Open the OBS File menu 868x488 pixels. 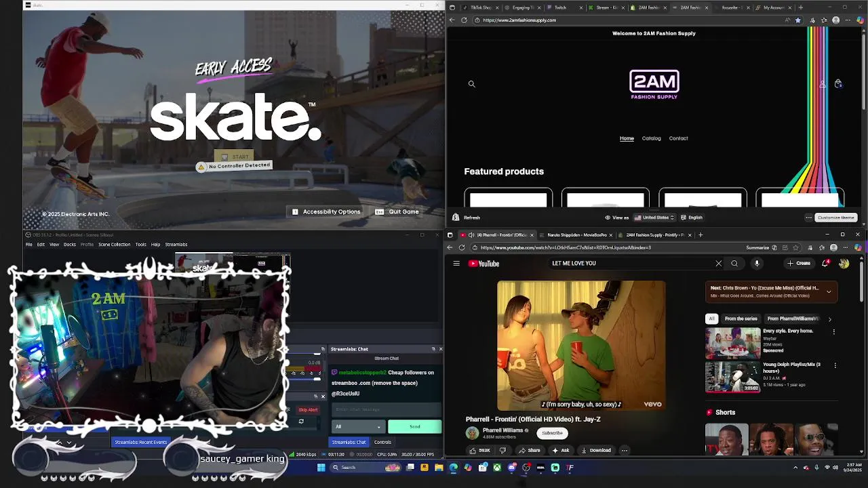[x=28, y=244]
